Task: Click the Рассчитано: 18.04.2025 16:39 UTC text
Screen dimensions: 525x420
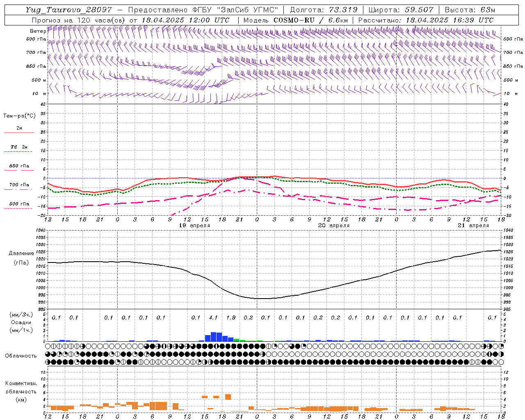Action: pyautogui.click(x=426, y=20)
